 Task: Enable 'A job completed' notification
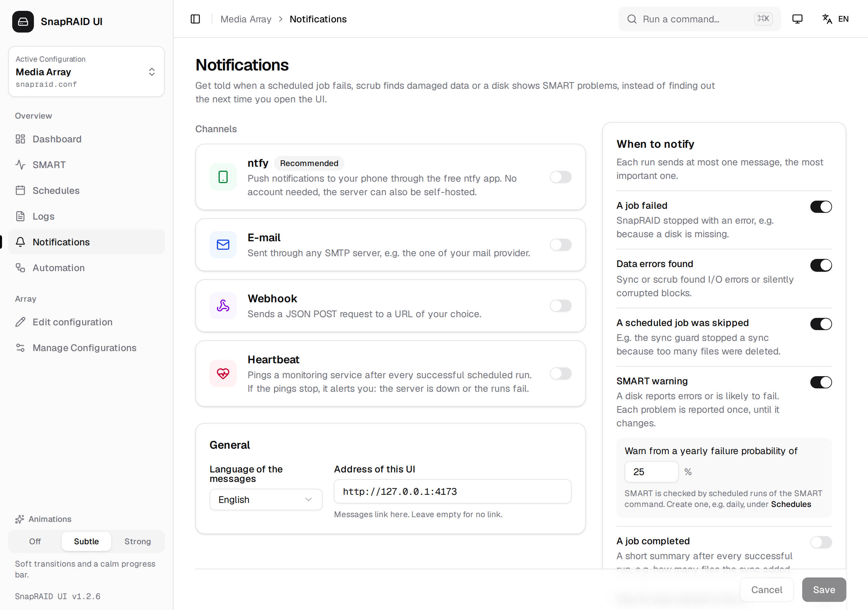(x=821, y=542)
